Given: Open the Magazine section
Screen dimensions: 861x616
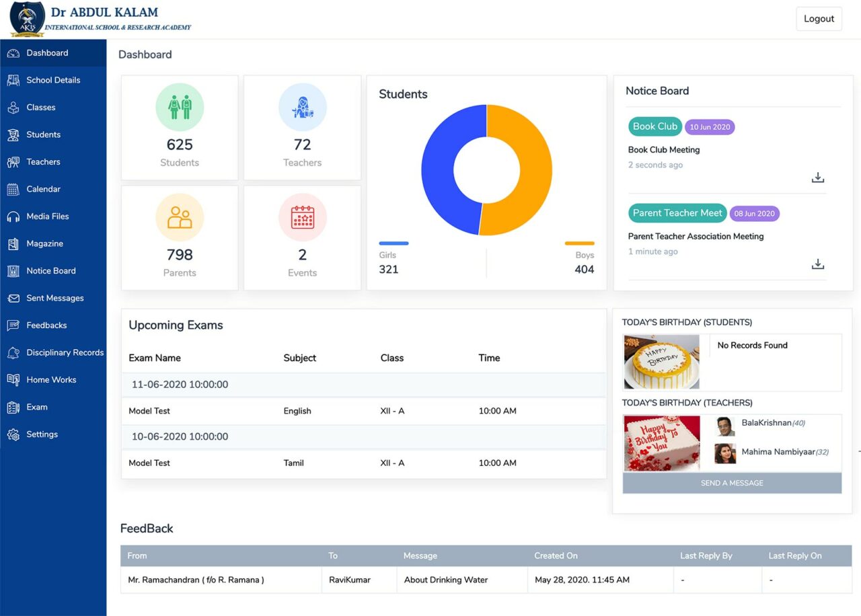Looking at the screenshot, I should tap(44, 243).
